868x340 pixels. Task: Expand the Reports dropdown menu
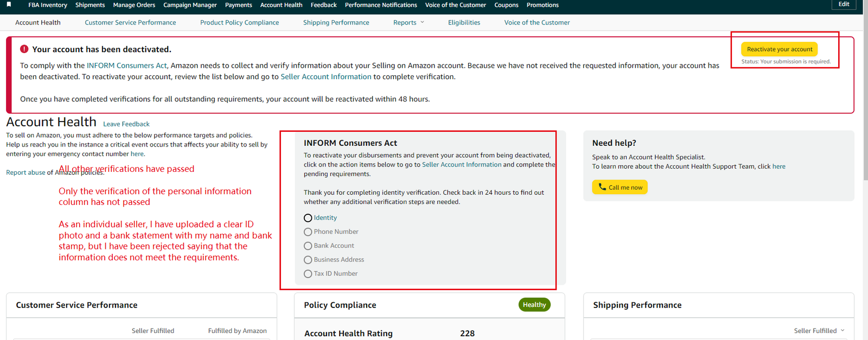(x=409, y=23)
